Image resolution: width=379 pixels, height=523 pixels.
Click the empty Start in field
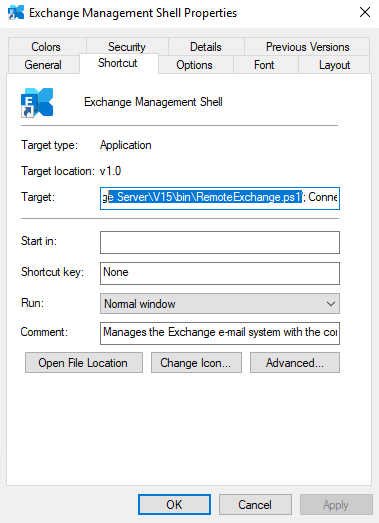220,242
